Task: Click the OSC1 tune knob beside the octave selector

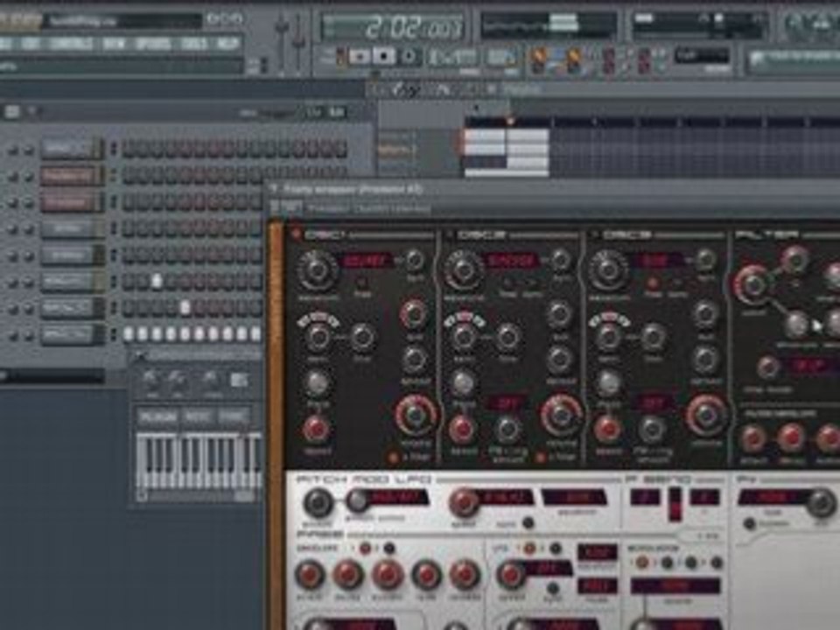Action: point(362,336)
